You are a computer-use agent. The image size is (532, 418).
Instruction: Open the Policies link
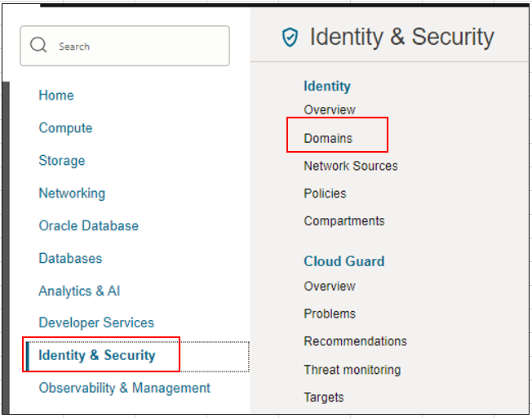coord(325,193)
